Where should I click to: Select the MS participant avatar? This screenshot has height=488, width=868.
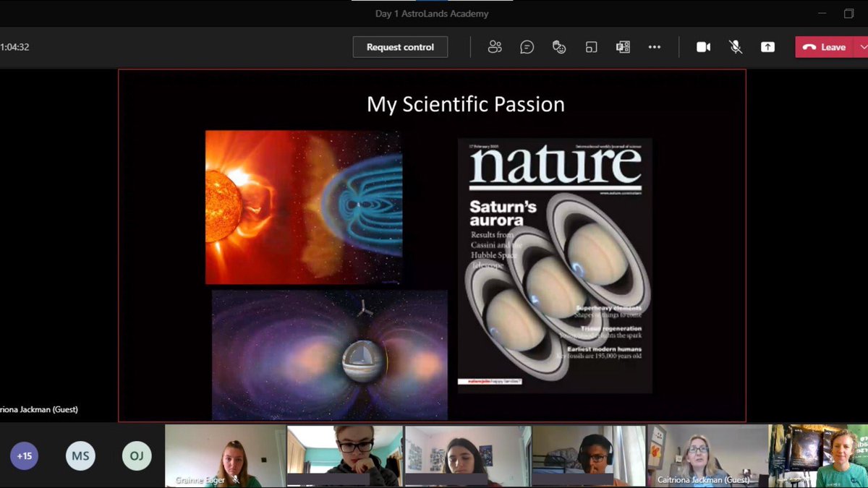pyautogui.click(x=80, y=456)
